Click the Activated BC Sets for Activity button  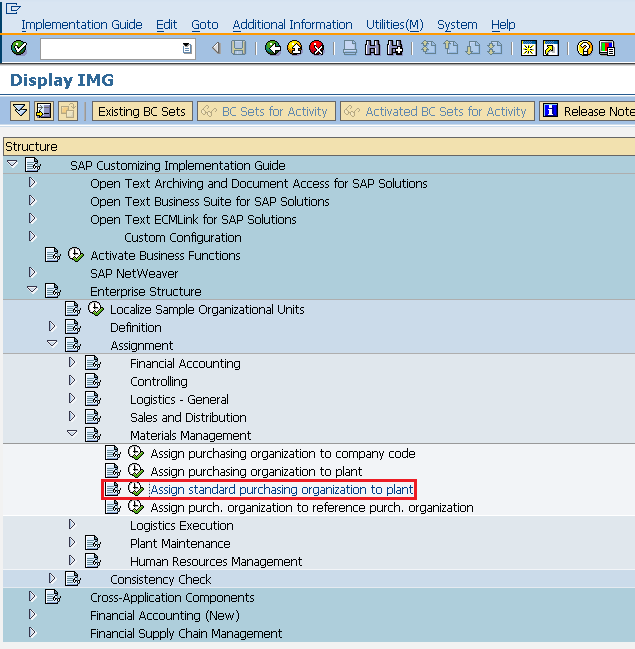click(437, 111)
